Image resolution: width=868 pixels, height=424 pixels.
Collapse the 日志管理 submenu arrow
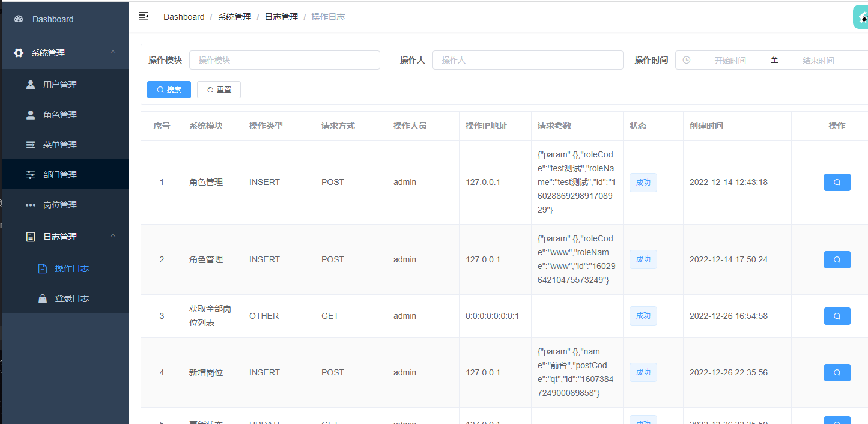click(113, 237)
